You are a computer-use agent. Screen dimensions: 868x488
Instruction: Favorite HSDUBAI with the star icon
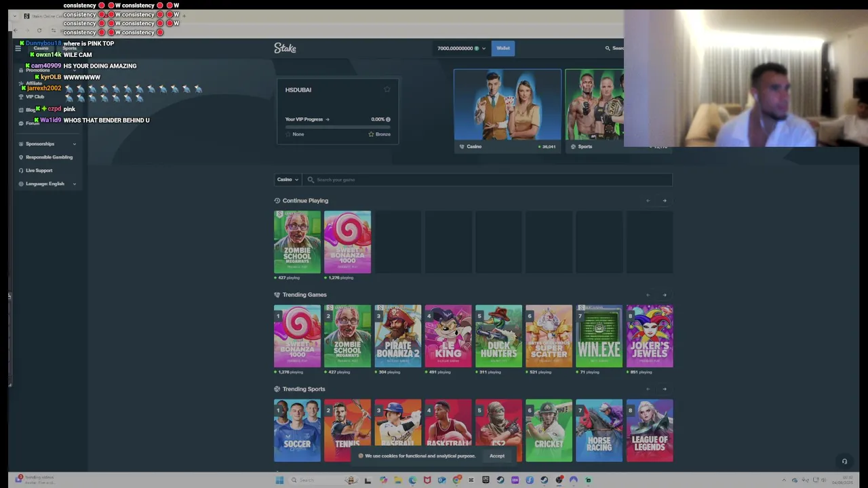[387, 89]
